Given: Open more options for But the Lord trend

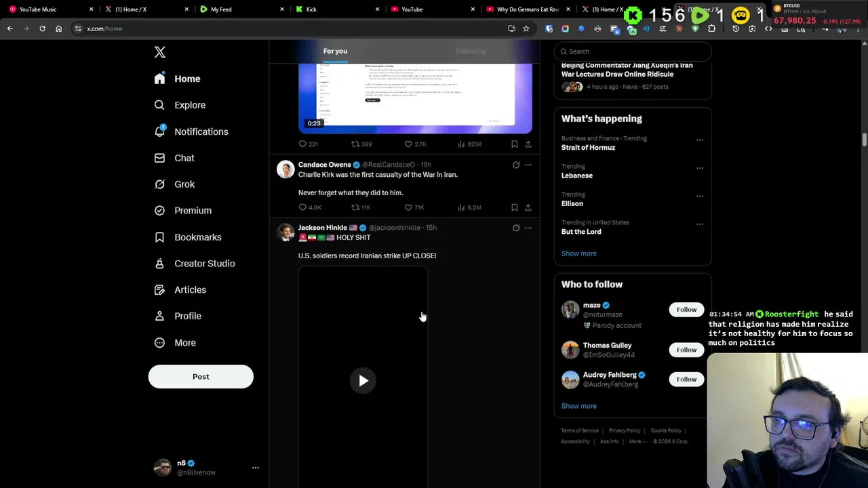Looking at the screenshot, I should click(x=700, y=224).
